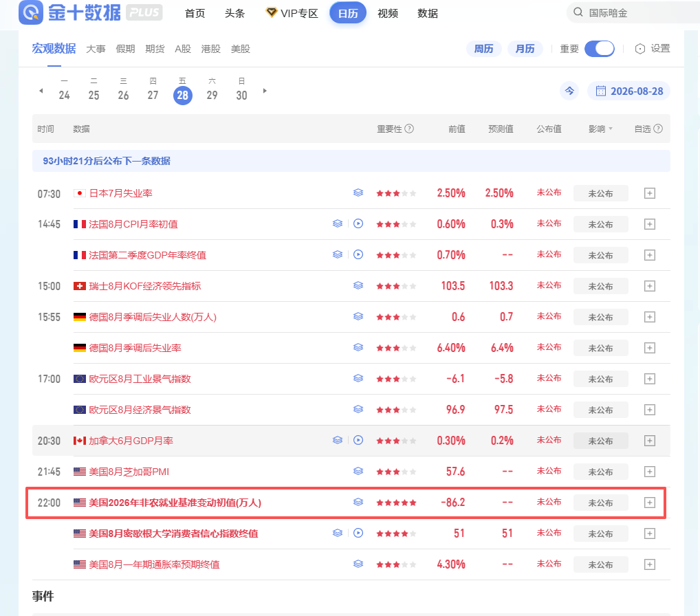Click forecast 97.5 for 欧元区8月经济景气指数

(503, 409)
